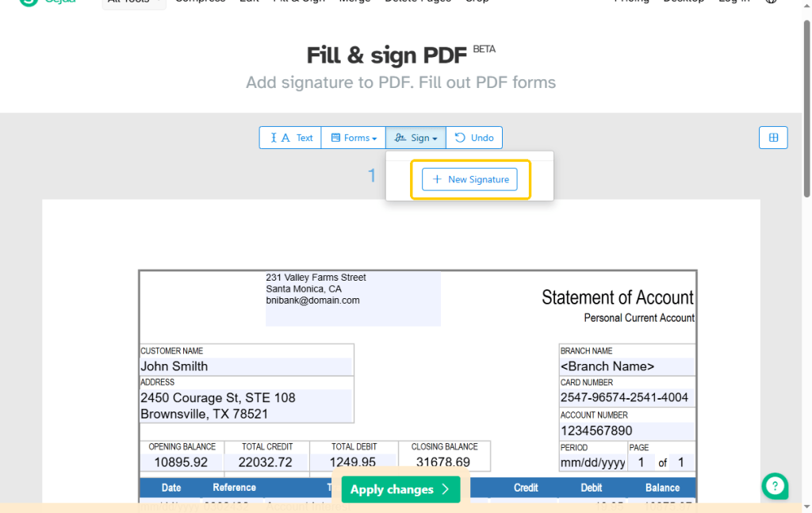
Task: Select the Text tool in toolbar
Action: [x=290, y=138]
